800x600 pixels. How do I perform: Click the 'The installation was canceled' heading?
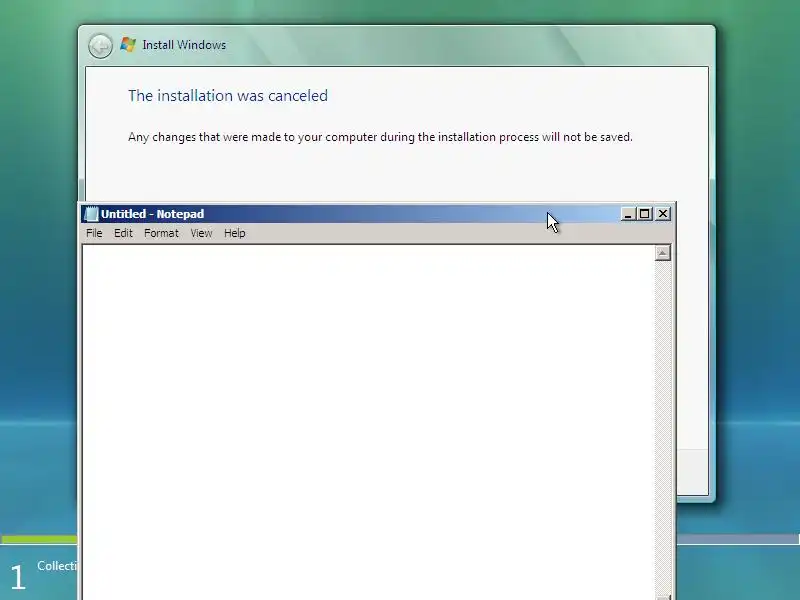pyautogui.click(x=228, y=96)
